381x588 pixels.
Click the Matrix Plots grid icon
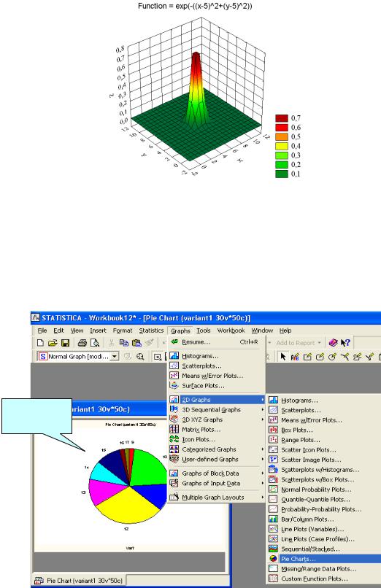tap(174, 429)
